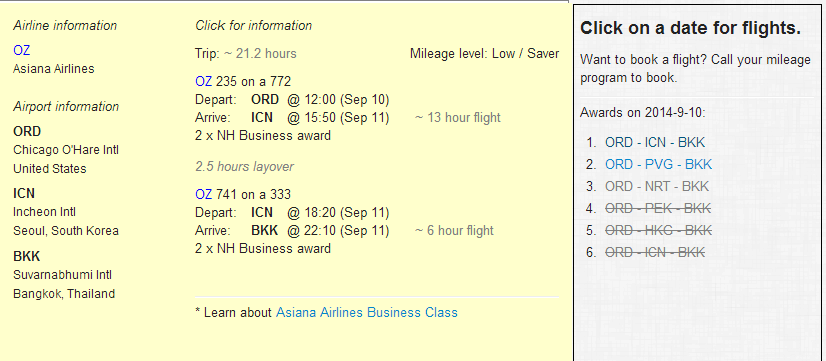This screenshot has height=361, width=826.
Task: Click the 'Click on a date for flights' heading
Action: pyautogui.click(x=691, y=28)
